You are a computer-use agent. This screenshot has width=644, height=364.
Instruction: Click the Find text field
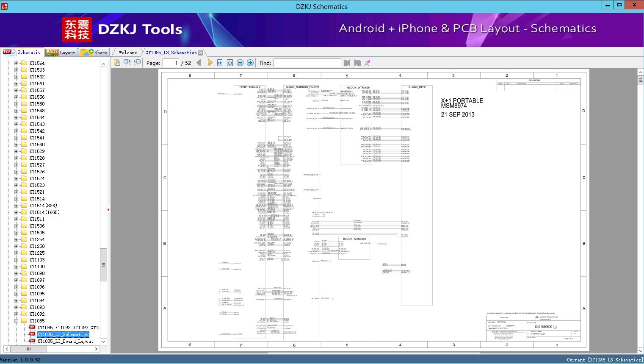(x=307, y=63)
